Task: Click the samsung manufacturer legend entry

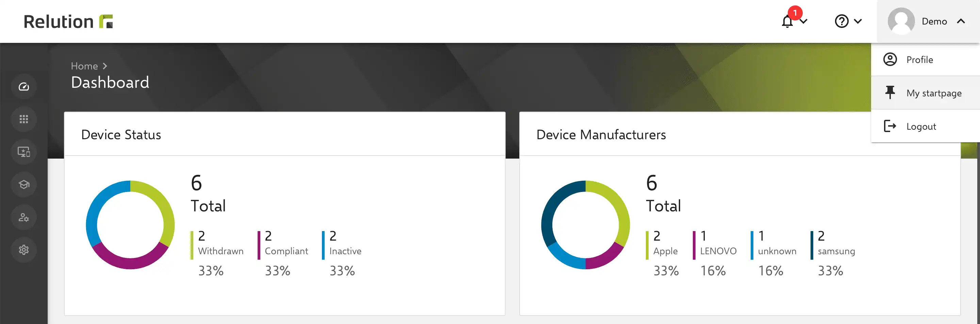Action: pyautogui.click(x=833, y=253)
